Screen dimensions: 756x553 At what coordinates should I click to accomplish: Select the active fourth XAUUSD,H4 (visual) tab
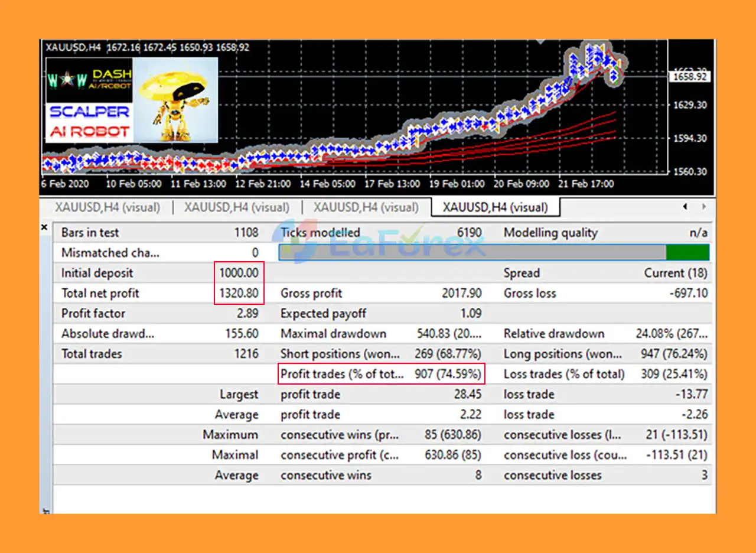point(495,207)
